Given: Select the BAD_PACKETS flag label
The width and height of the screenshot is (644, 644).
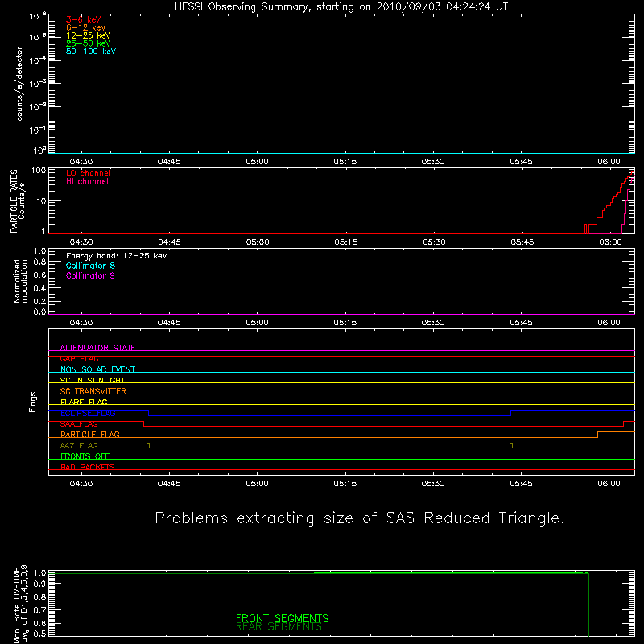Looking at the screenshot, I should pos(88,467).
